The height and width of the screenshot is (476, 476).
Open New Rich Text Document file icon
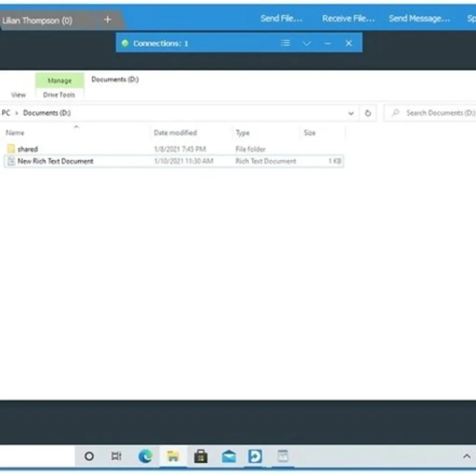pyautogui.click(x=10, y=161)
